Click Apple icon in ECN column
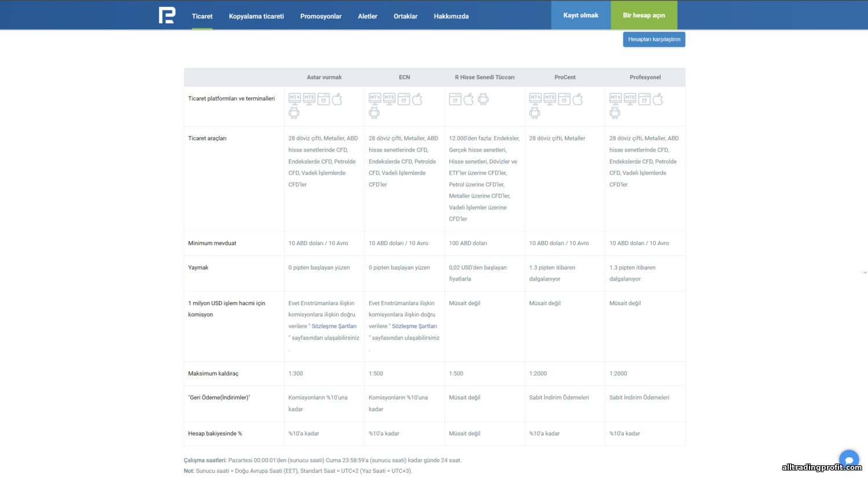 point(418,99)
